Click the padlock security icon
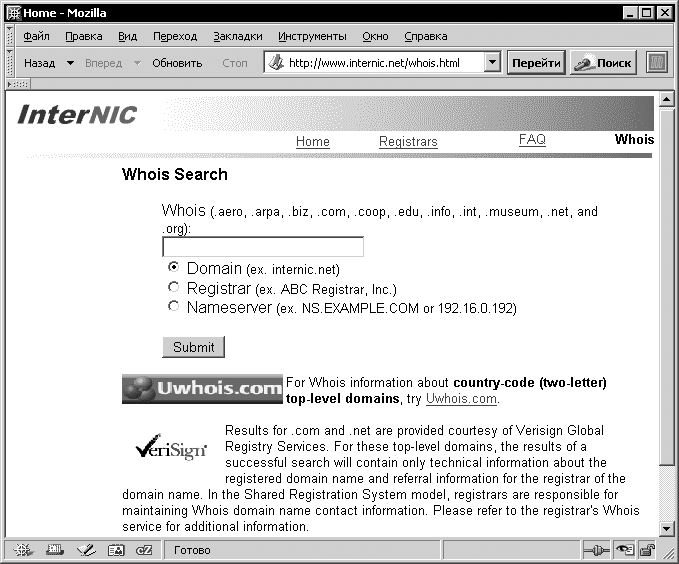Viewport: 679px width, 564px height. tap(647, 550)
